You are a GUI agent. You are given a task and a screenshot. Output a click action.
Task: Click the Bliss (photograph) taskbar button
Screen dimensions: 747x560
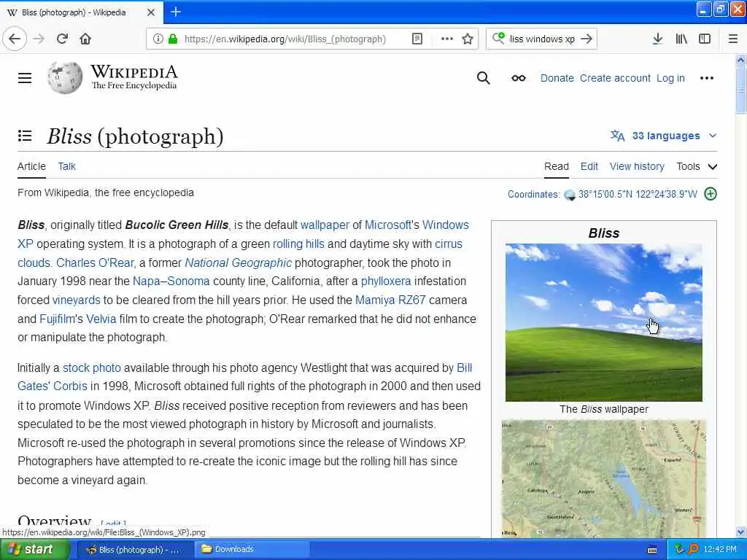pos(135,550)
